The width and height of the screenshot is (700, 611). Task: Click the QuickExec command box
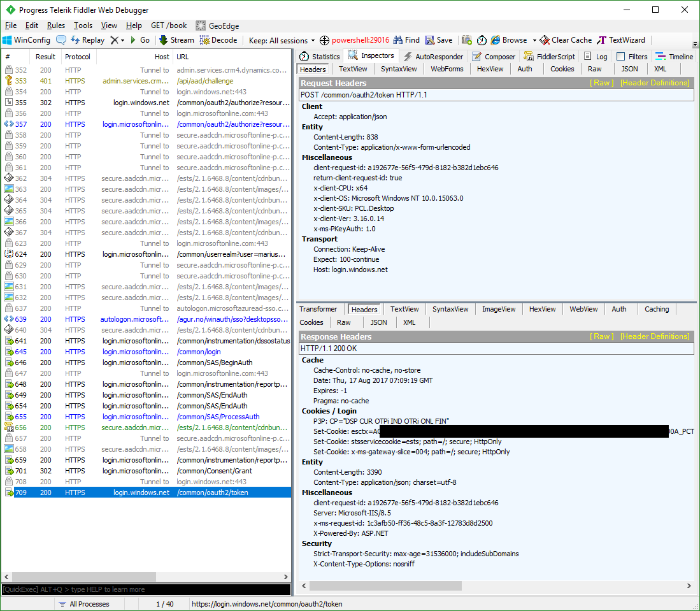tap(146, 589)
